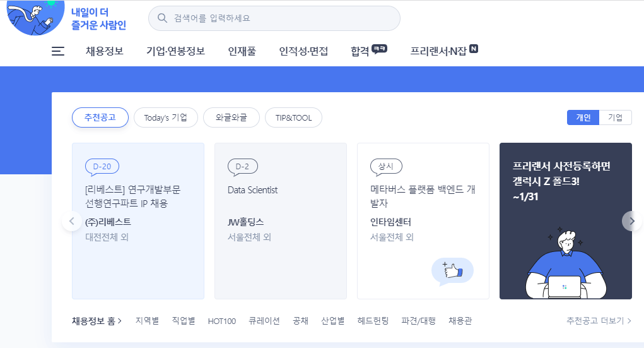Viewport: 644px width, 348px height.
Task: Click the Saramin logo illustration
Action: 36,18
